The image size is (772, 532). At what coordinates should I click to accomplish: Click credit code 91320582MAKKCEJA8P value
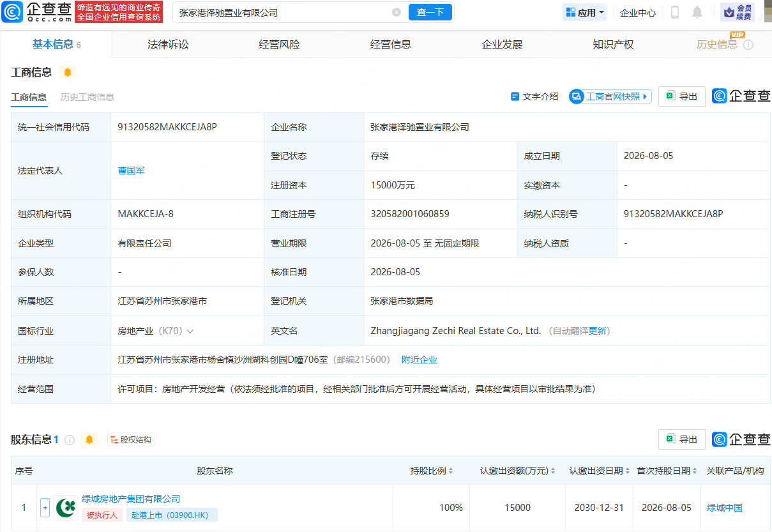167,127
